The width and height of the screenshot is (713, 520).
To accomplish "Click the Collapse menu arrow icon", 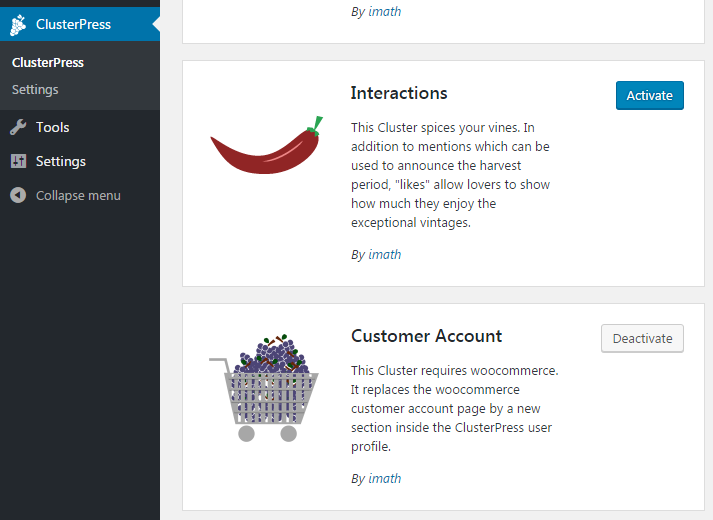I will (18, 195).
